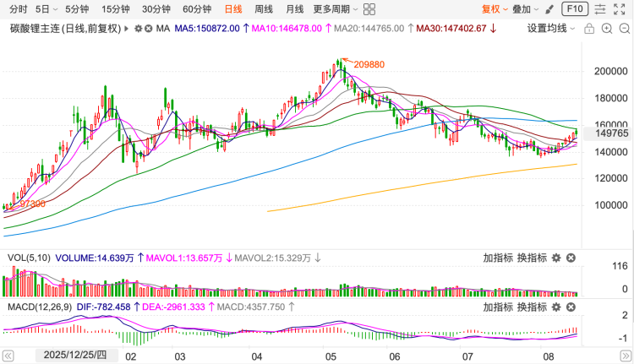Open MACD panel settings gear

[x=556, y=307]
